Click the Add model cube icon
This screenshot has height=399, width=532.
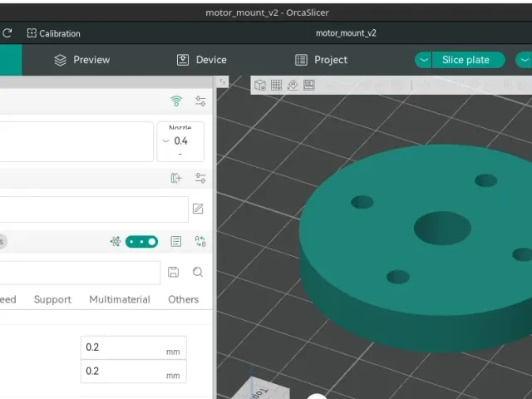click(x=260, y=85)
